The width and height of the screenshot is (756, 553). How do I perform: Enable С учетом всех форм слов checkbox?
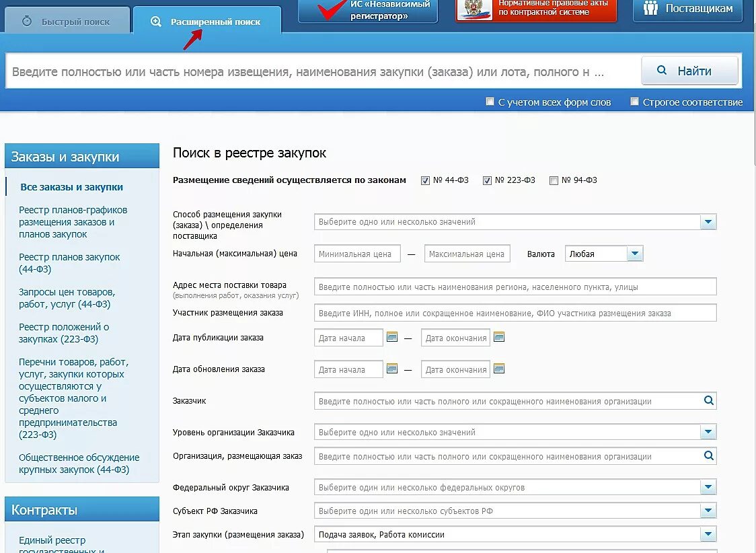click(x=490, y=101)
